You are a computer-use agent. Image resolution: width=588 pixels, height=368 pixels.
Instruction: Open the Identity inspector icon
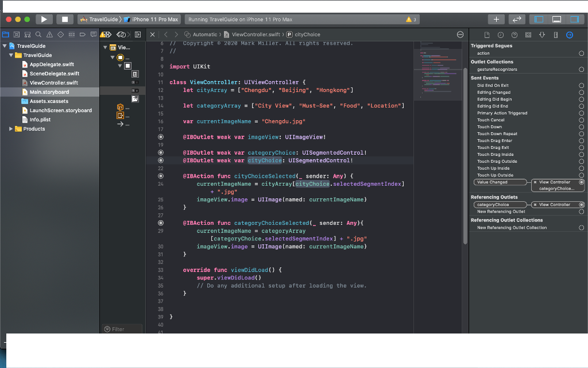[x=529, y=34]
